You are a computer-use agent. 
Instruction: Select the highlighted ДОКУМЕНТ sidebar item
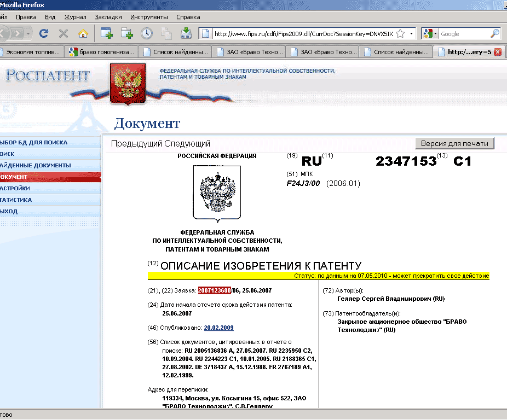50,177
